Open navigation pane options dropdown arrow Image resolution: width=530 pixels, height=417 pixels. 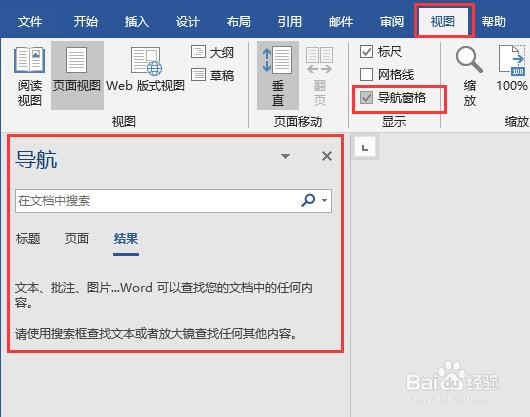[285, 156]
